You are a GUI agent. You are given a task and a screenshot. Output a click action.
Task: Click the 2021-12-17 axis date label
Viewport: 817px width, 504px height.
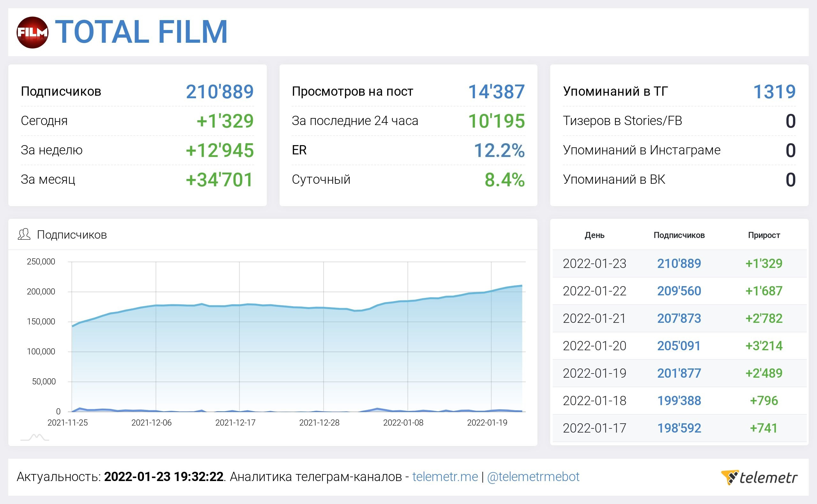[235, 423]
